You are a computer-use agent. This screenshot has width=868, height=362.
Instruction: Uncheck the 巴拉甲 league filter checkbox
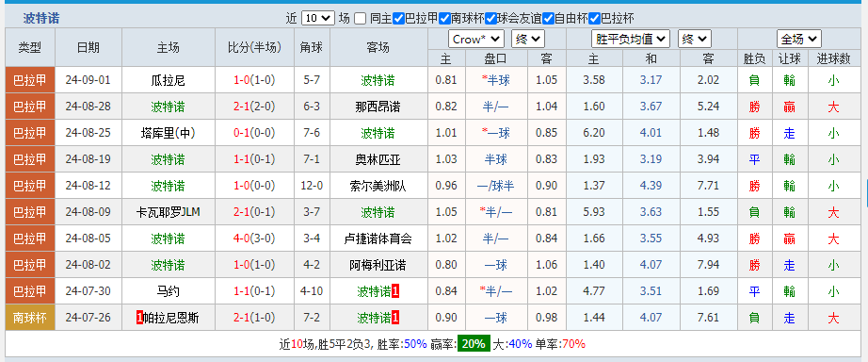[x=398, y=18]
